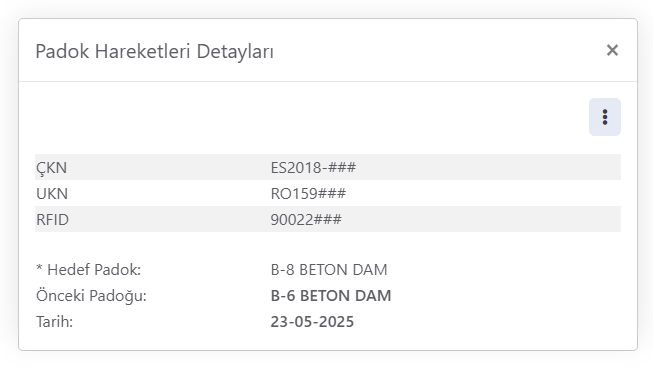Click the * Hedef Padok label
This screenshot has width=653, height=367.
(x=88, y=270)
